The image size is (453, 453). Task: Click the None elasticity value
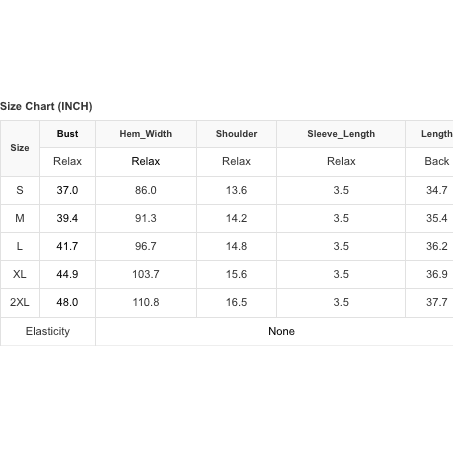[281, 331]
